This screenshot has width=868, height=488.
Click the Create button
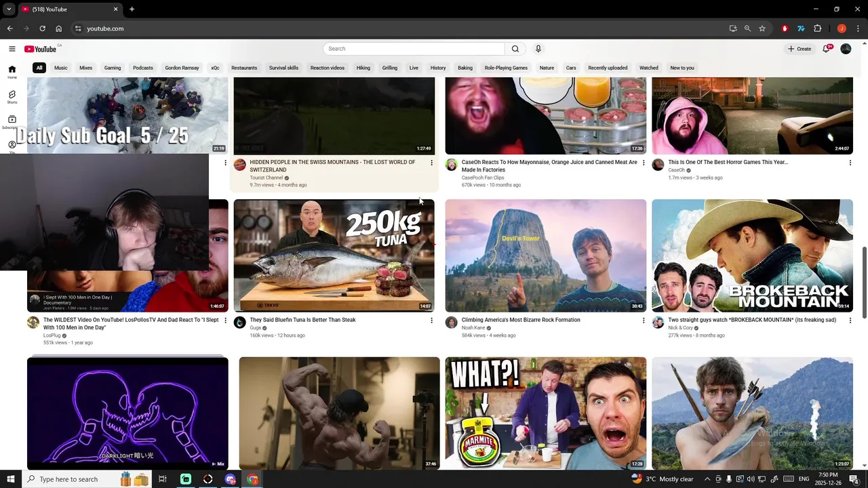[800, 49]
